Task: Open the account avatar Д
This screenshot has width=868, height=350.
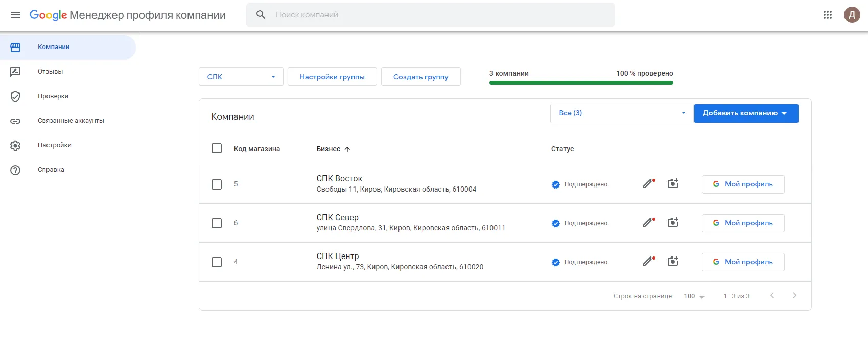Action: pos(852,15)
